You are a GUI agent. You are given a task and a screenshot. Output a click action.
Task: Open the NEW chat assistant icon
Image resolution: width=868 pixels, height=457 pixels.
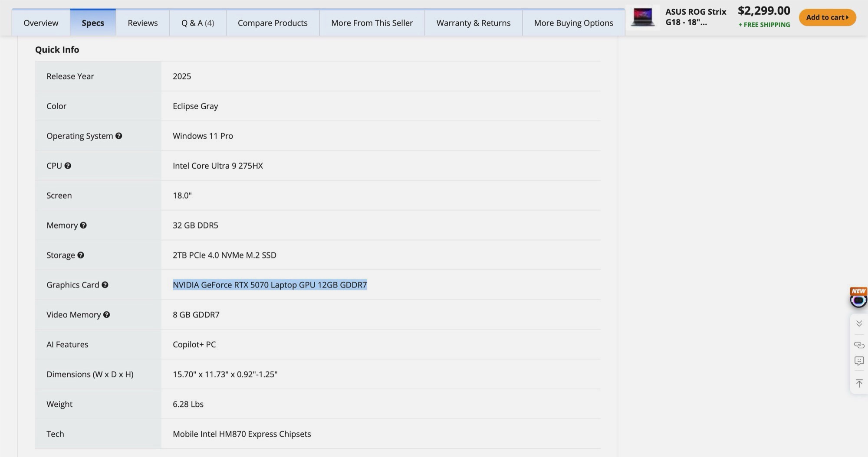(x=858, y=298)
